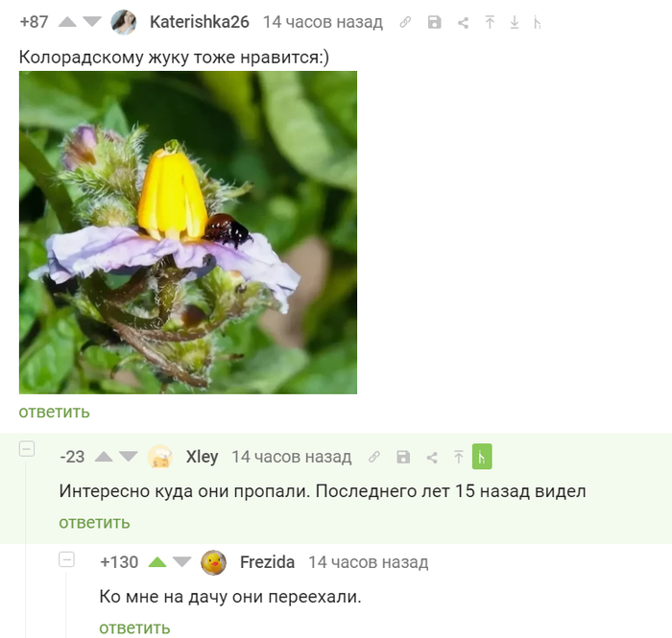
Task: Click Frezida's duck avatar
Action: pyautogui.click(x=213, y=562)
